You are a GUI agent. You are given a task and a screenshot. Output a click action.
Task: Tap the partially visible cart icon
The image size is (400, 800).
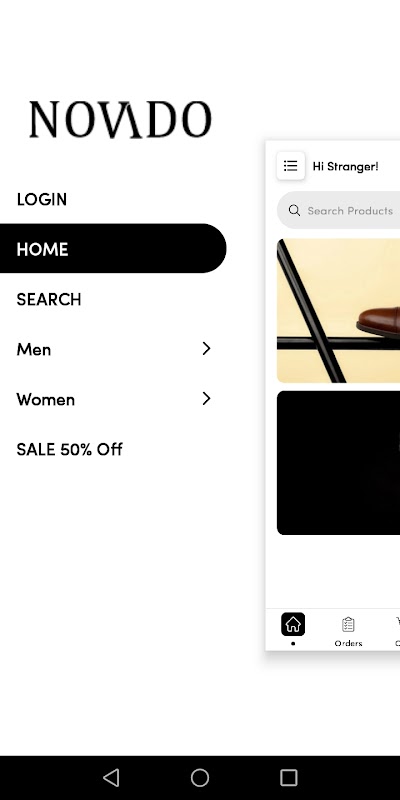pos(397,622)
